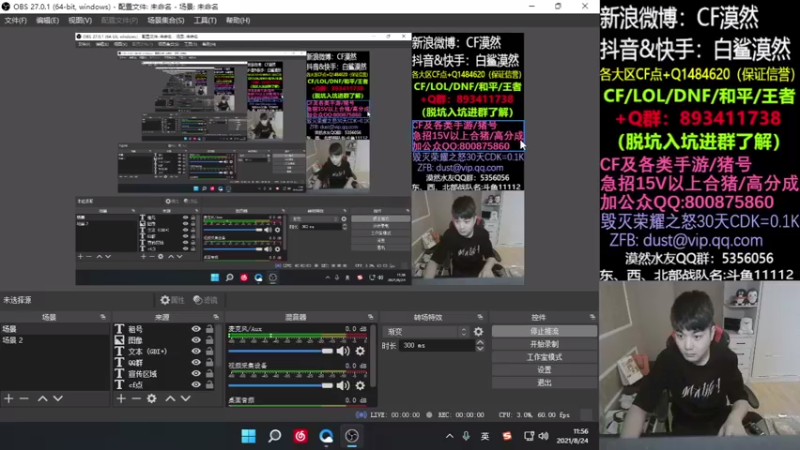Float the 来源 dock panel icon

tap(216, 317)
